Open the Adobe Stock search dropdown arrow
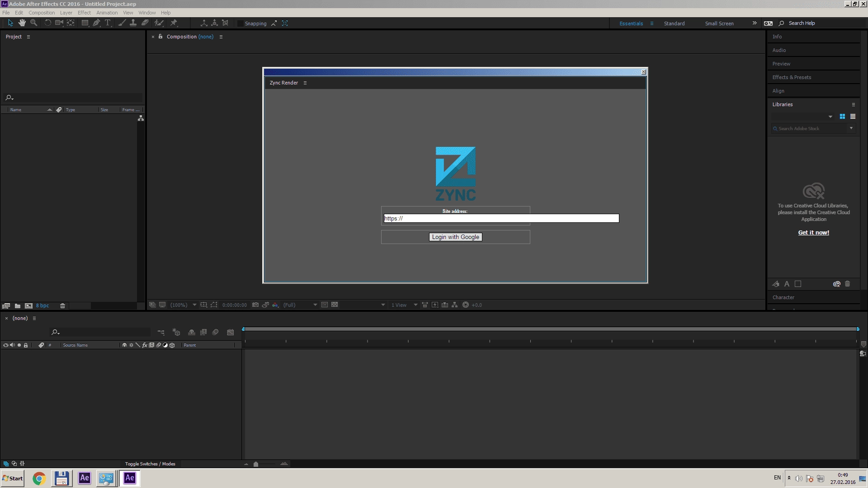868x488 pixels. pos(851,128)
